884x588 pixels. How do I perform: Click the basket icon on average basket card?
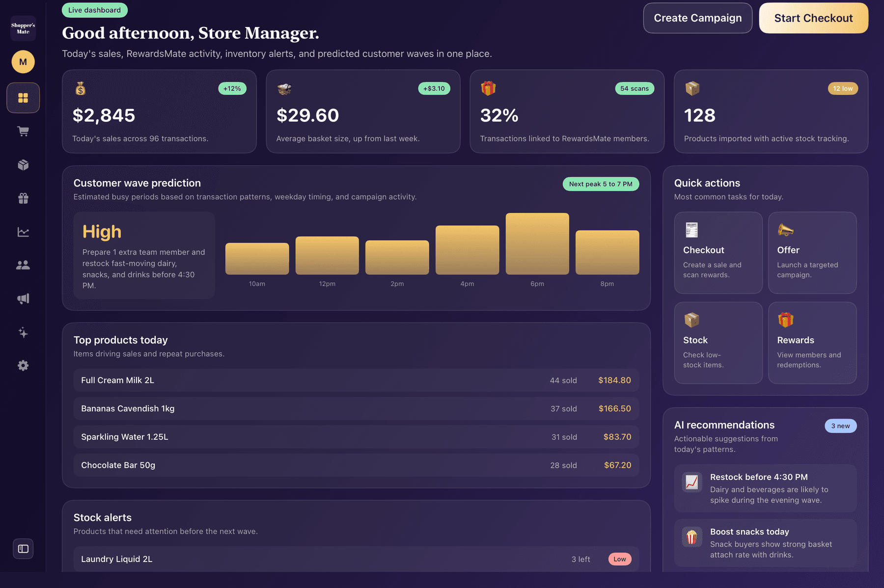coord(284,88)
